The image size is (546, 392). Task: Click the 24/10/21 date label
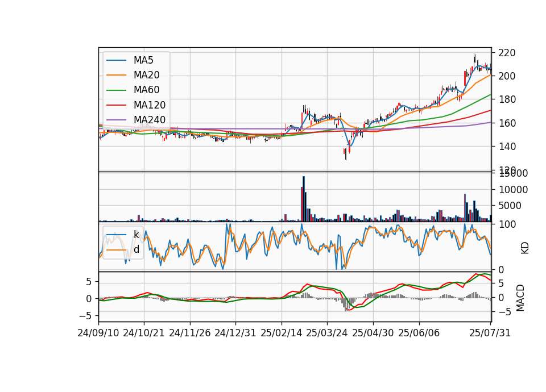coord(144,333)
